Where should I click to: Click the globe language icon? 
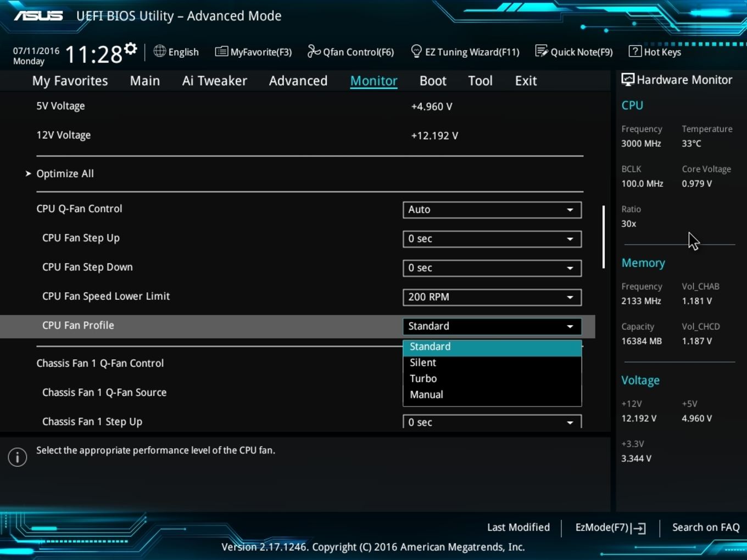click(x=159, y=51)
